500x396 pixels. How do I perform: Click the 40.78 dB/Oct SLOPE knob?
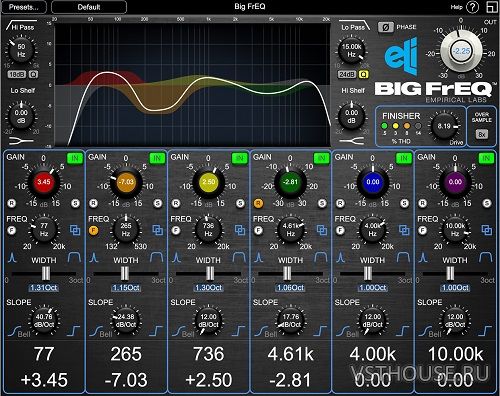(x=44, y=320)
